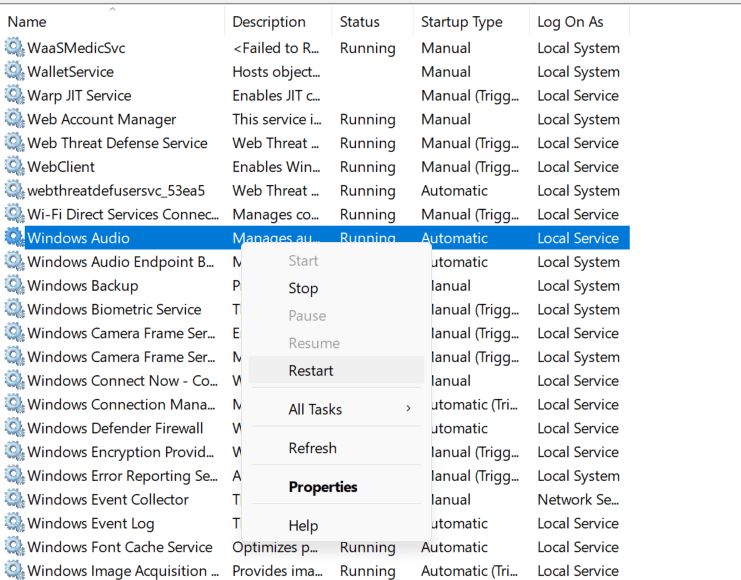Sort by the Log On As column header
Screen dimensions: 741x580
(x=579, y=22)
